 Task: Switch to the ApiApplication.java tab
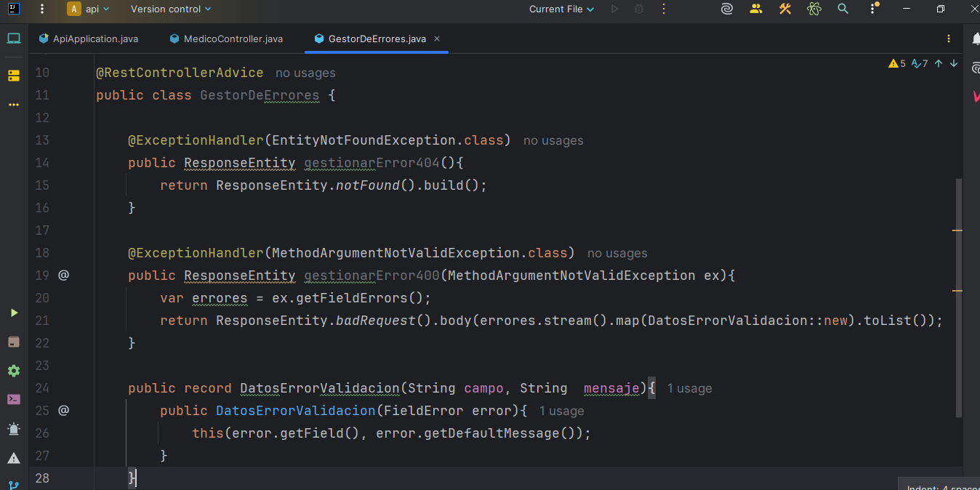click(x=88, y=39)
